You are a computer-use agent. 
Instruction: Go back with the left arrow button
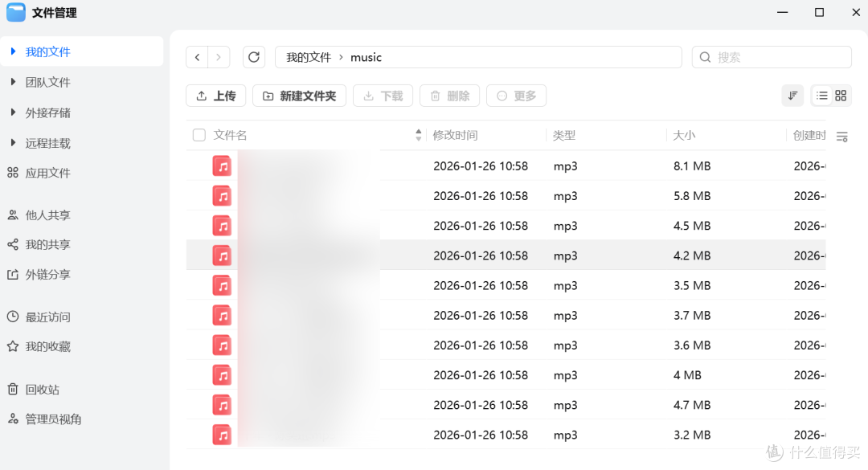(197, 57)
